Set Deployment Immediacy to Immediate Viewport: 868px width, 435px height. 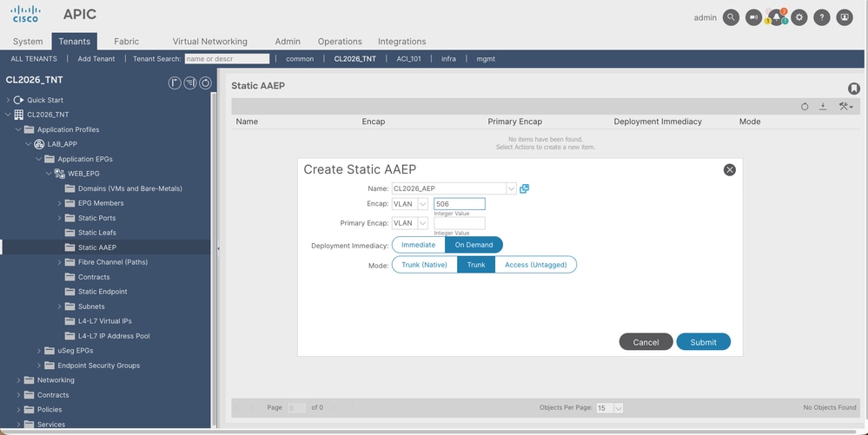419,245
